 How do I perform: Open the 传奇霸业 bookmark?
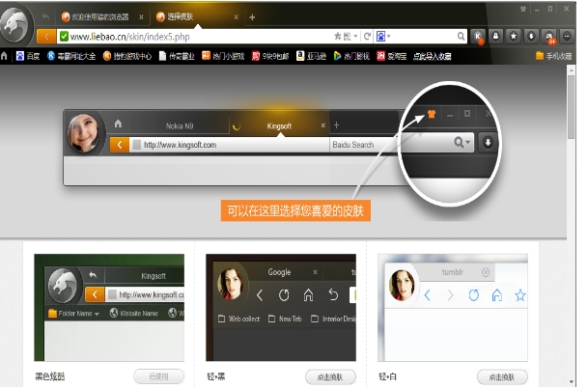click(x=177, y=56)
